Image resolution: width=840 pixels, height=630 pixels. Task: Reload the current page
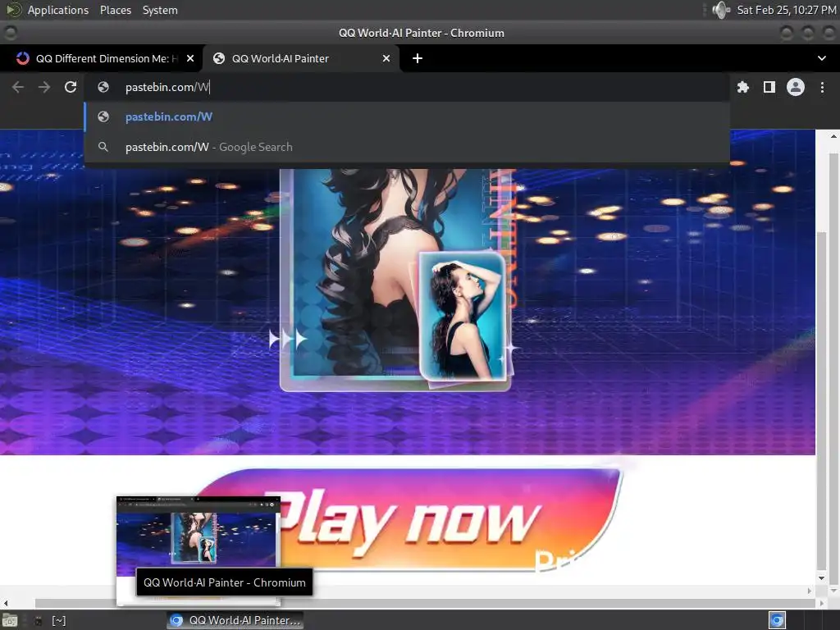(x=71, y=87)
